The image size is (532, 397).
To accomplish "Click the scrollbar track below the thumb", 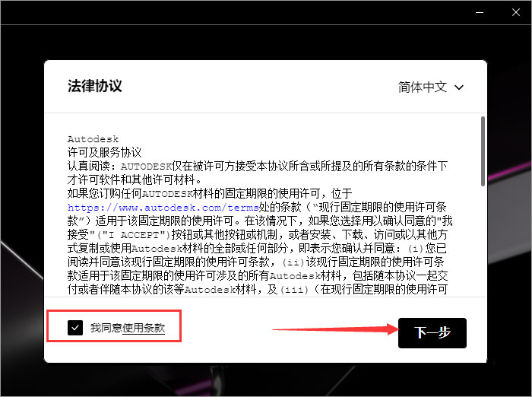I will [x=483, y=241].
